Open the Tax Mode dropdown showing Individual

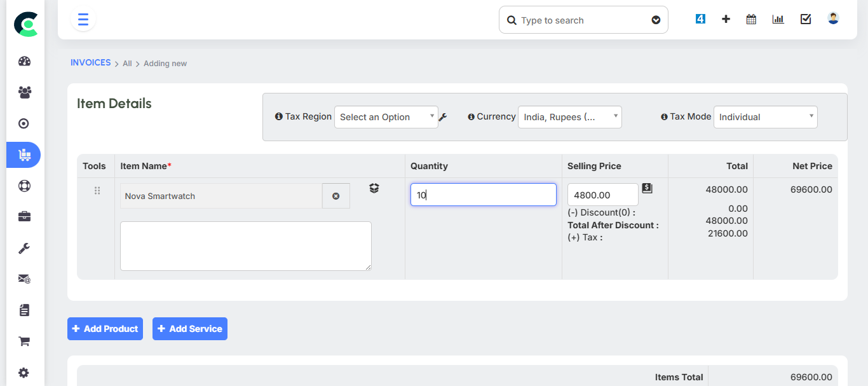point(765,116)
